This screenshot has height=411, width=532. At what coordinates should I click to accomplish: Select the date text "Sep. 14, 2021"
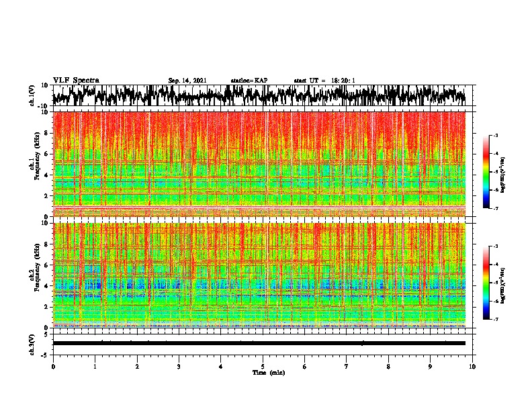click(x=187, y=81)
